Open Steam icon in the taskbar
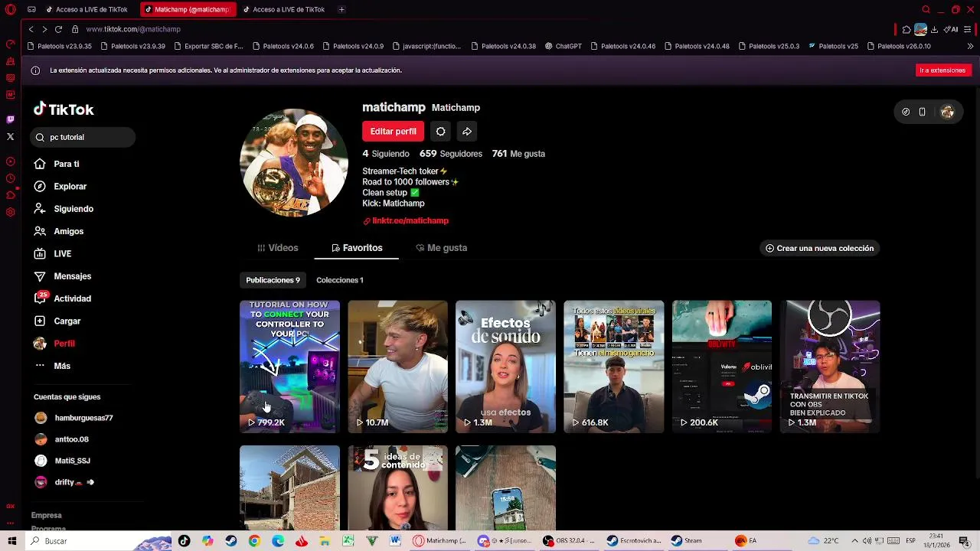Viewport: 980px width, 551px height. pyautogui.click(x=230, y=541)
